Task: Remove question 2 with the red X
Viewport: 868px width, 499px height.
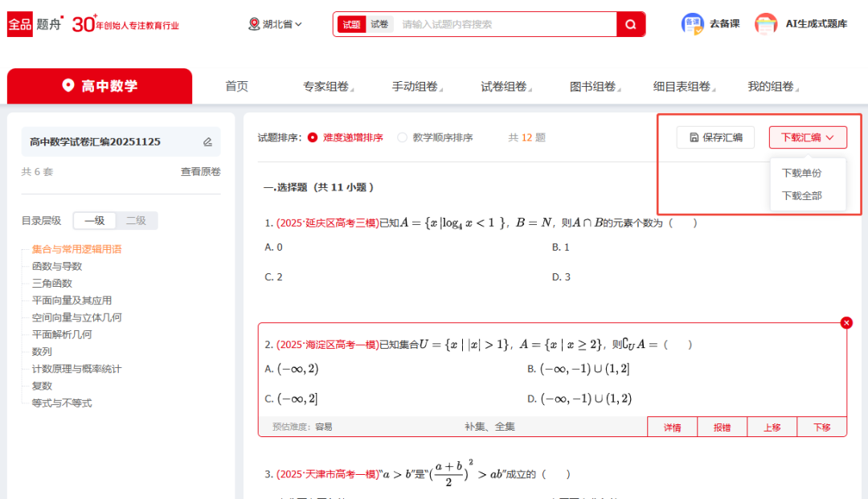Action: [x=846, y=323]
